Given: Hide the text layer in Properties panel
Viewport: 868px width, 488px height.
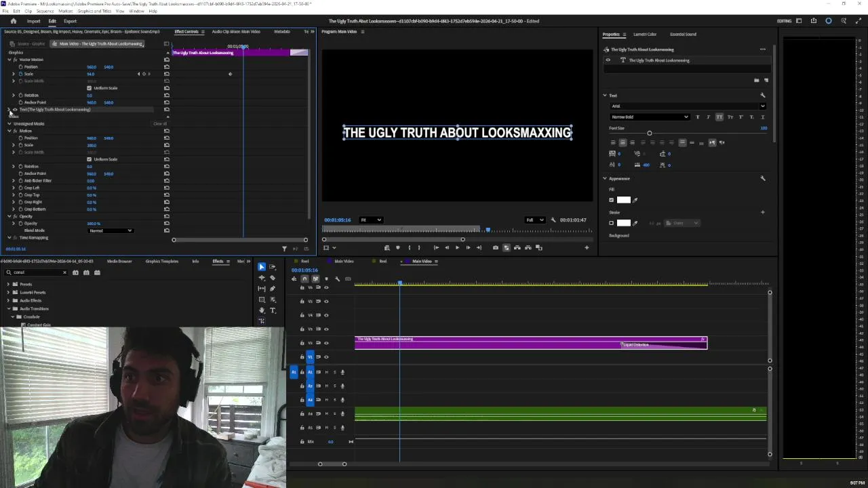Looking at the screenshot, I should pos(608,60).
